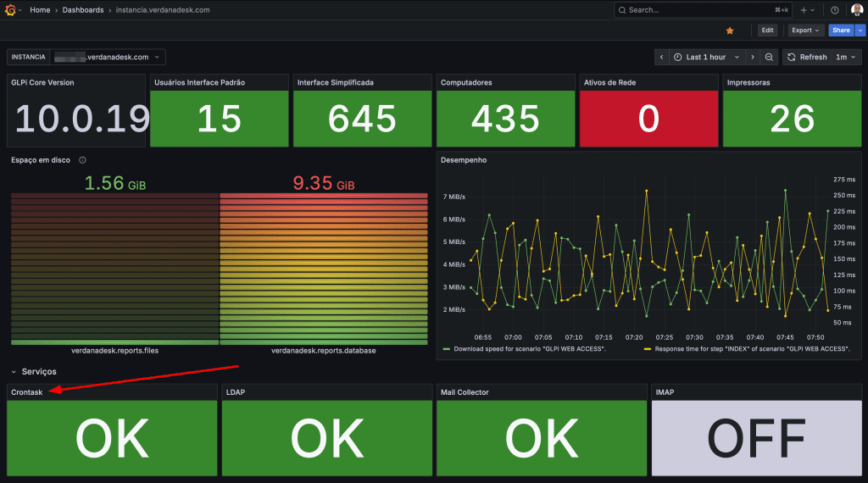Click the 1.56 GiB disk value
Screen dimensions: 868x483
pyautogui.click(x=115, y=183)
